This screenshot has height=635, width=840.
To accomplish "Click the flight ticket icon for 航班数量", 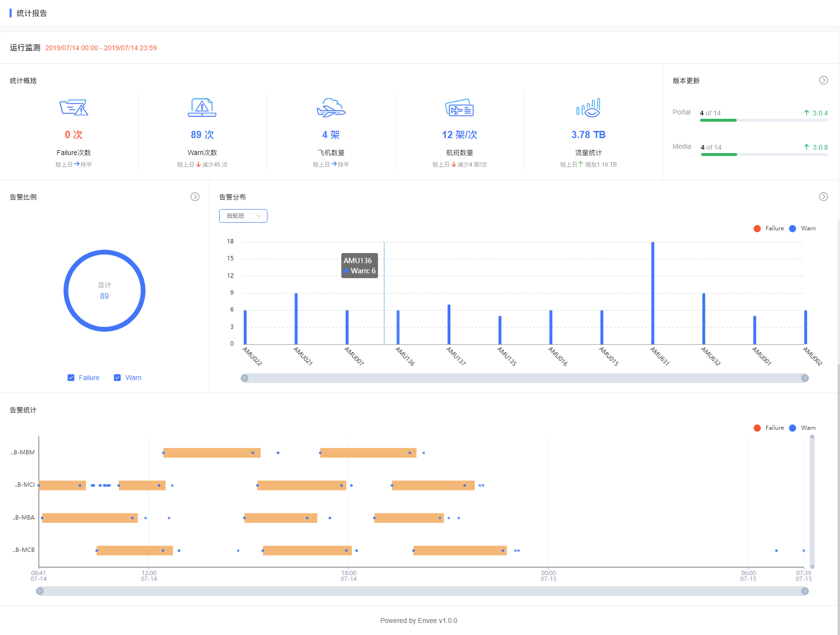I will (460, 107).
